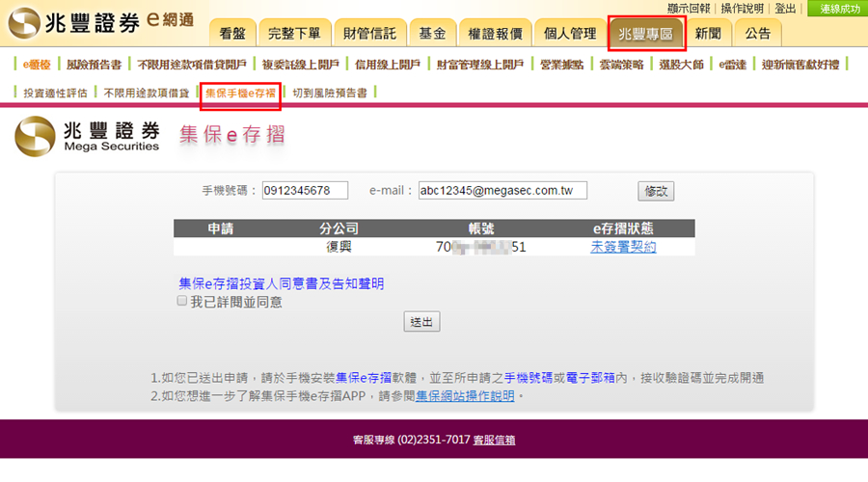Click the e存摺狀態 column header

623,228
